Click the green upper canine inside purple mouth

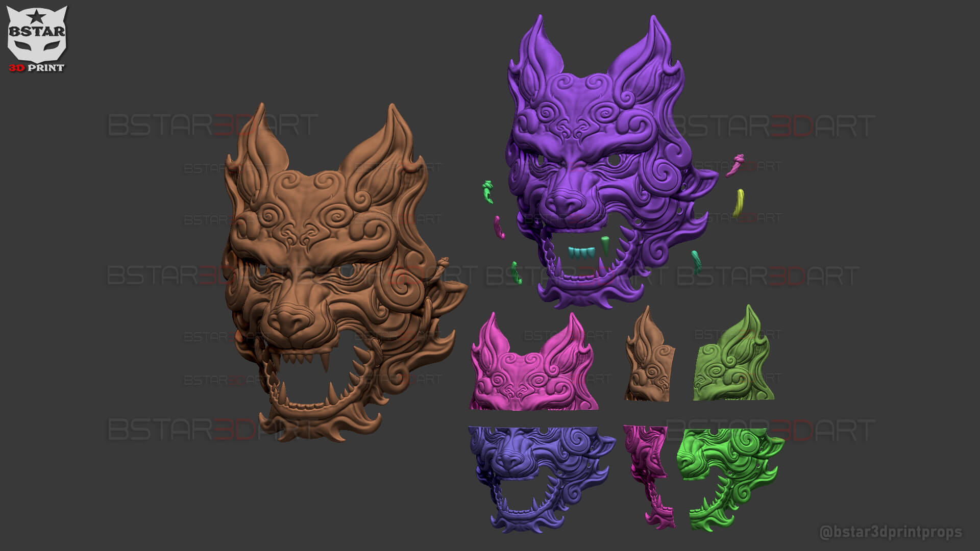(x=606, y=246)
